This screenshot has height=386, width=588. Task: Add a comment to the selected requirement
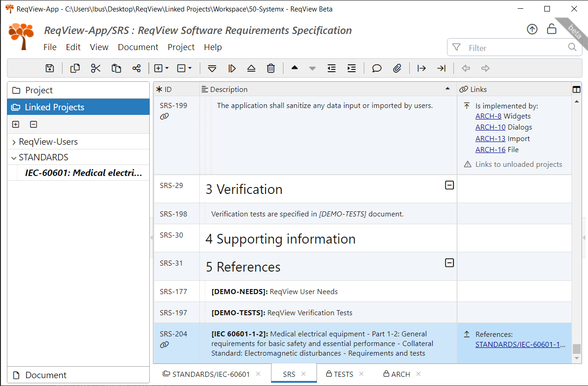[x=377, y=68]
